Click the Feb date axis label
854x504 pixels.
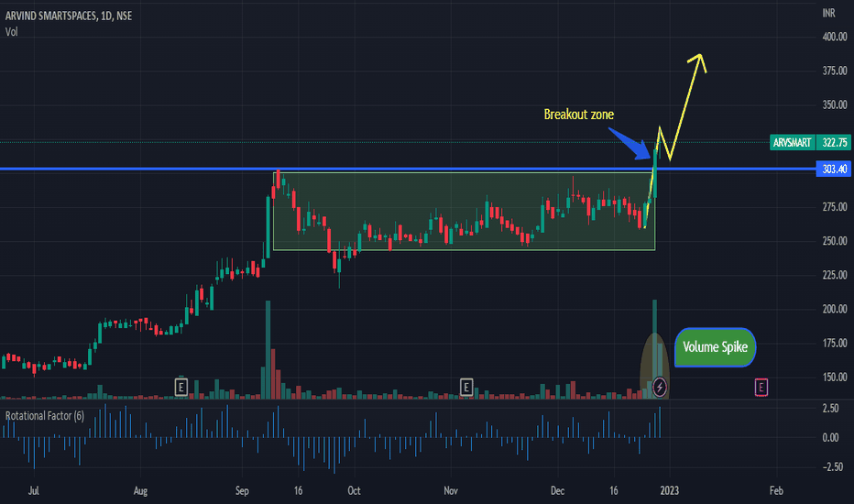pos(776,491)
